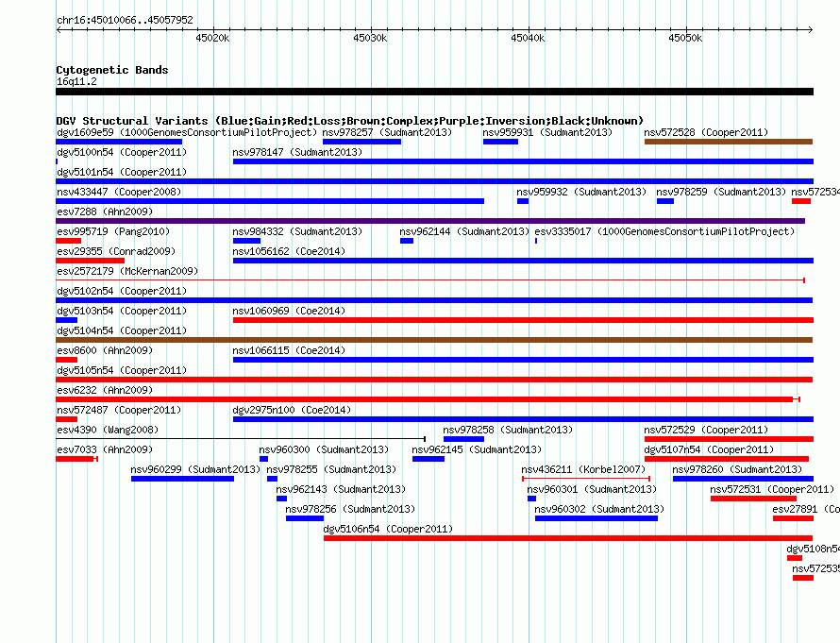Click the chr16:45010066..45057952 coordinates text

coord(125,20)
